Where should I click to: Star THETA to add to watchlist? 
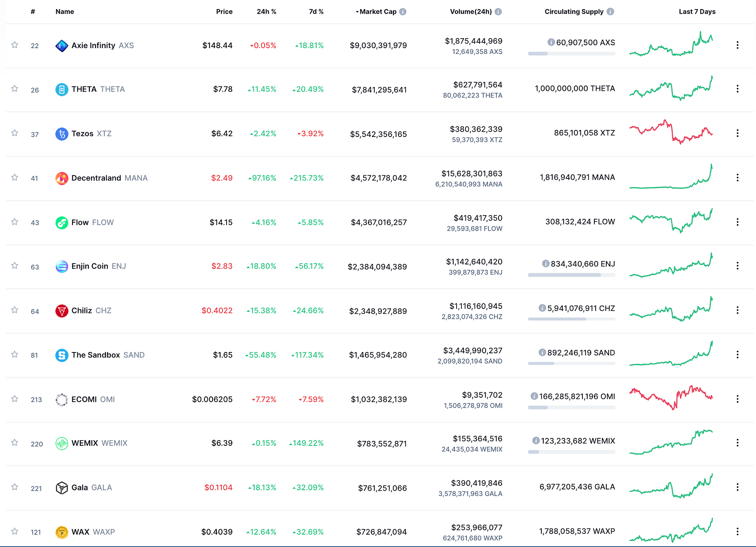point(15,89)
